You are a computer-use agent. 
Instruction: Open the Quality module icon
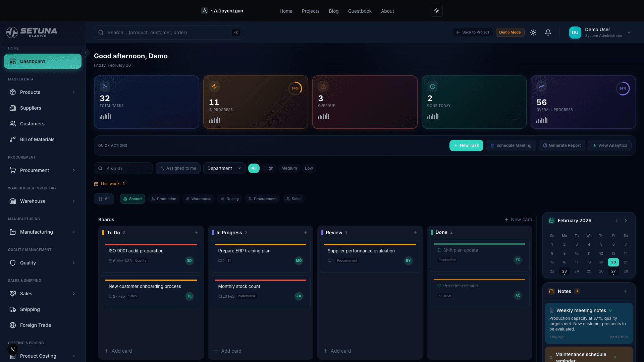coord(12,263)
